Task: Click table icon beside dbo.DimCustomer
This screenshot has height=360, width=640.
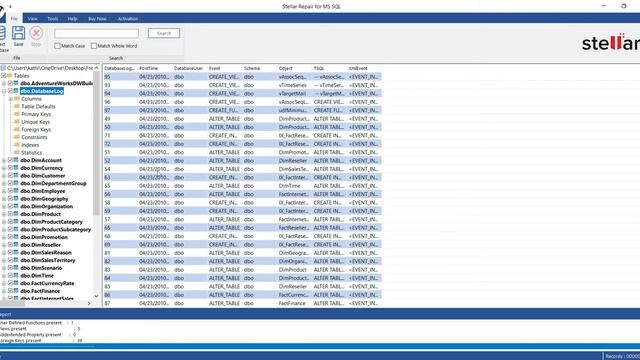Action: (16, 176)
